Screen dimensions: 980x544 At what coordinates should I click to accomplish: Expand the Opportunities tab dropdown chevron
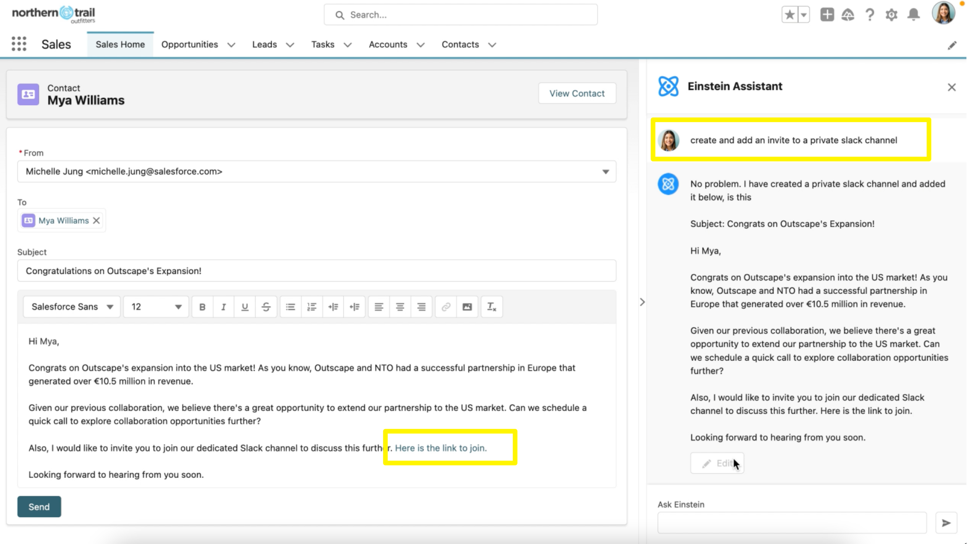[x=231, y=45]
